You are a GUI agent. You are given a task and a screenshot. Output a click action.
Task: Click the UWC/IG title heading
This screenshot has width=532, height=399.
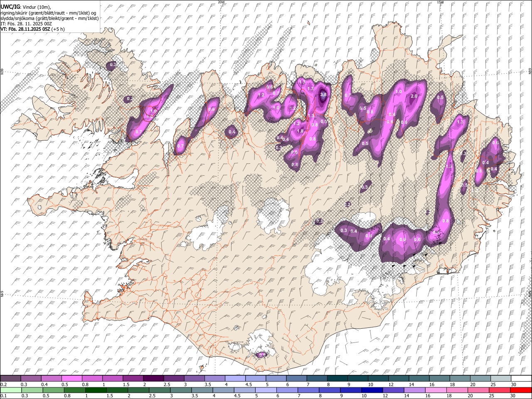click(x=10, y=7)
